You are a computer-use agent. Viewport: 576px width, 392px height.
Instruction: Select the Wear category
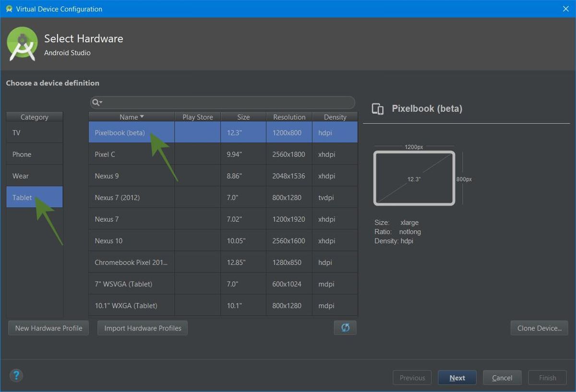(34, 176)
